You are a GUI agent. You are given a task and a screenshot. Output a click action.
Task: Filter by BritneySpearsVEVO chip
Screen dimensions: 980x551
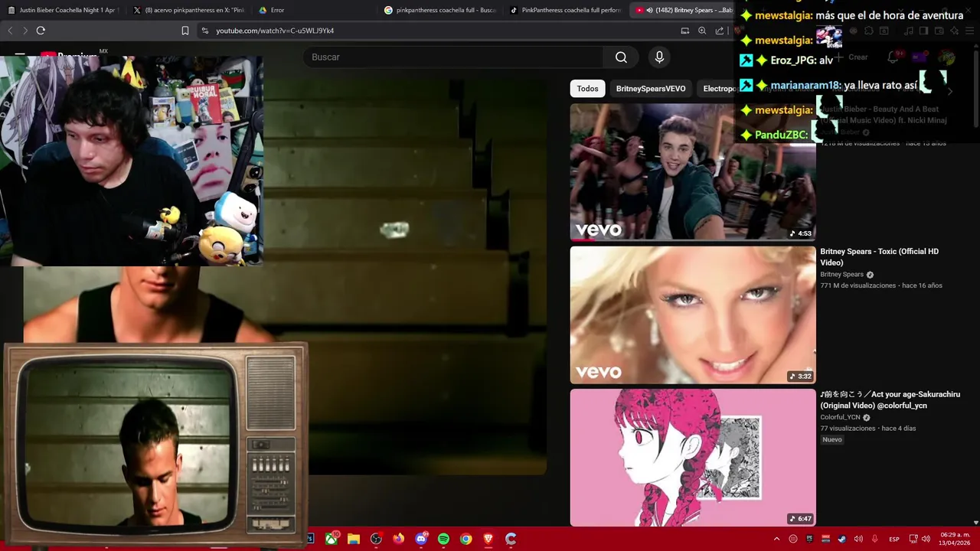coord(651,89)
